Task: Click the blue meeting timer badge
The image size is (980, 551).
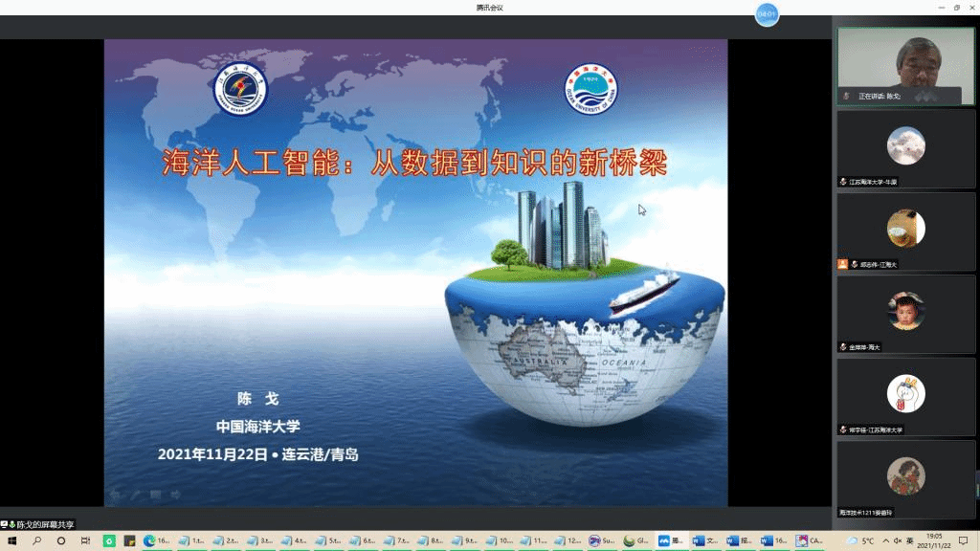Action: pos(766,14)
